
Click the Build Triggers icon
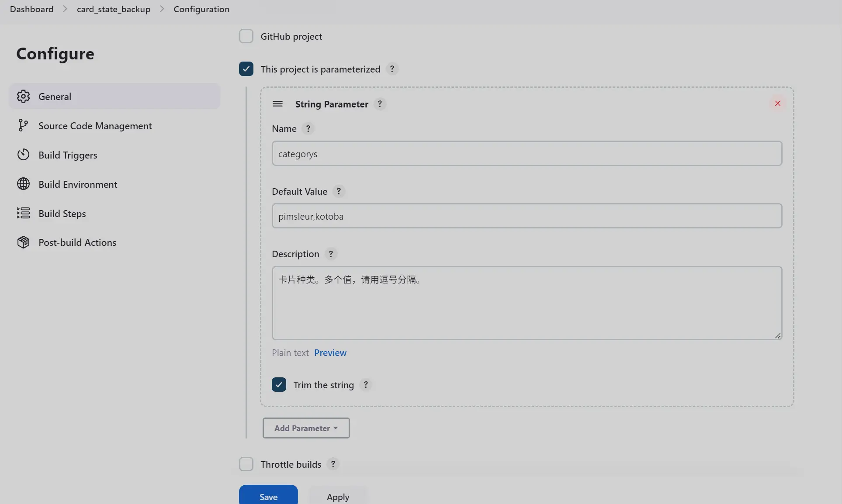click(23, 154)
